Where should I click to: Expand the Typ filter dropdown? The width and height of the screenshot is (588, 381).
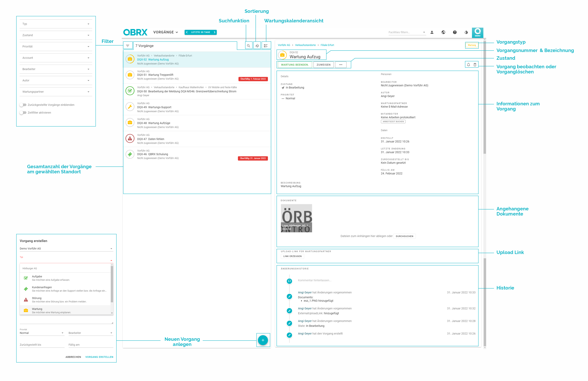pos(56,24)
